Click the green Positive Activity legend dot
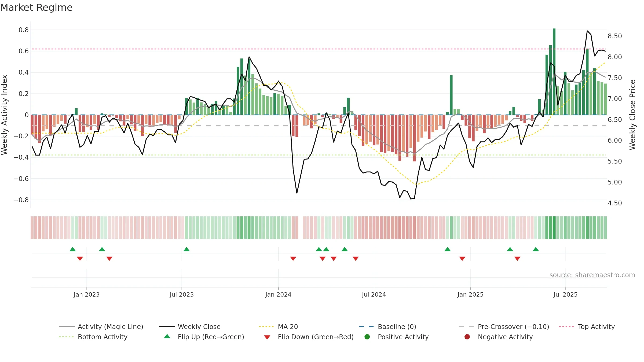644x362 pixels. 367,337
